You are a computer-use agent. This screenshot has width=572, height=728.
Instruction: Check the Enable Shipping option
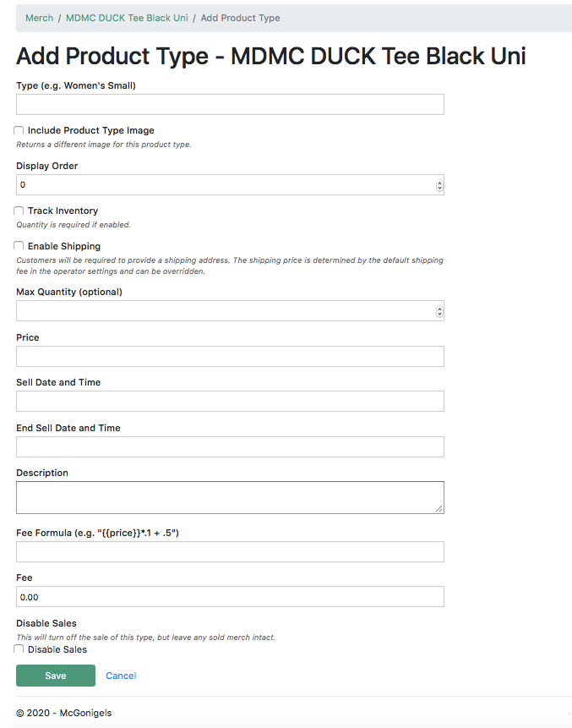(19, 246)
